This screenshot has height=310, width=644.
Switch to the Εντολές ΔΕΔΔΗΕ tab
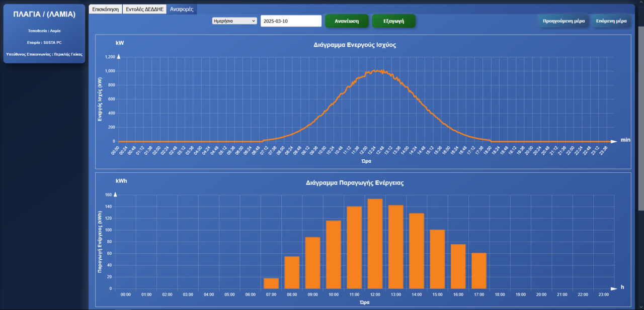(144, 9)
